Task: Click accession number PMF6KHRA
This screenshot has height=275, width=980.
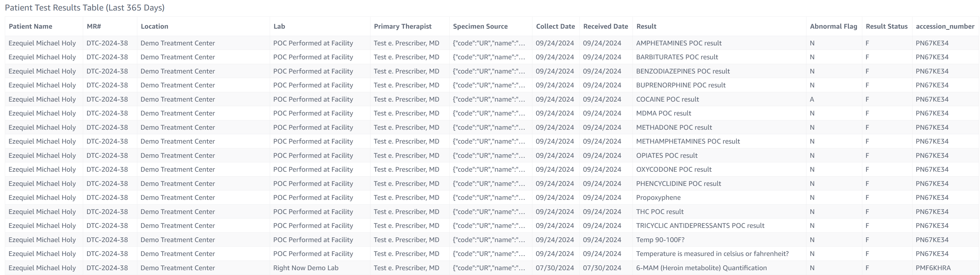Action: [x=933, y=268]
